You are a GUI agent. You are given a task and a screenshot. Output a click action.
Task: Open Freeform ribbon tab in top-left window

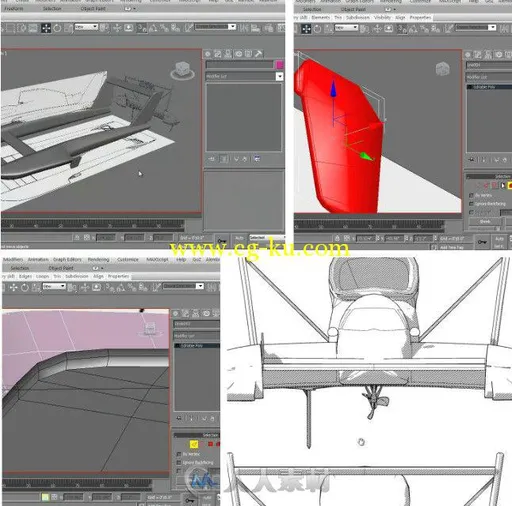(x=14, y=8)
